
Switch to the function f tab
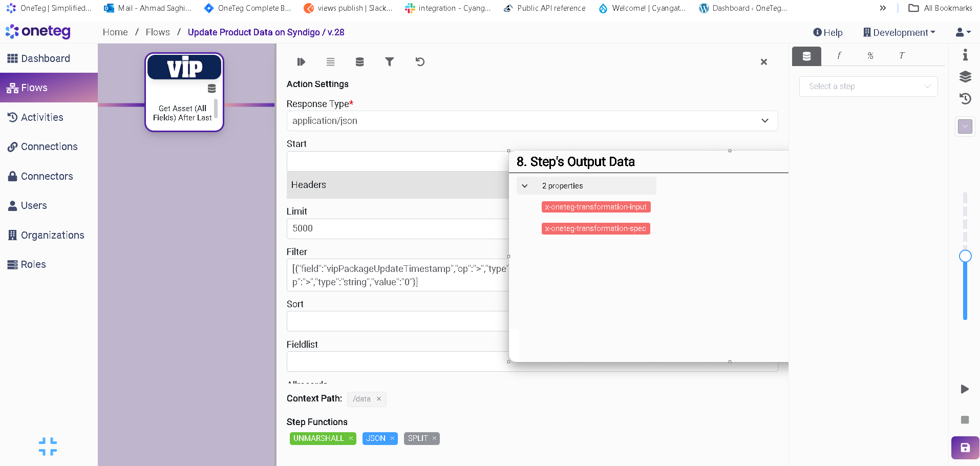[x=839, y=56]
